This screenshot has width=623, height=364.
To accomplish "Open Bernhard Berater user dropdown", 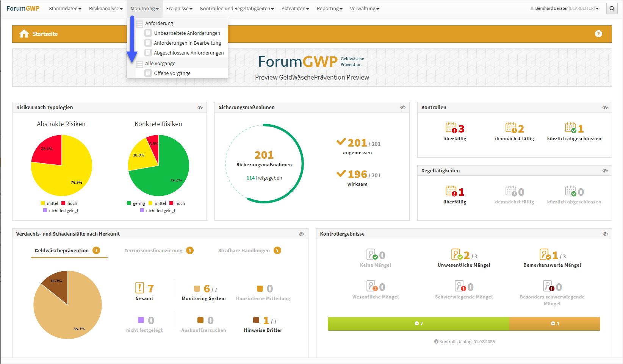I will click(x=564, y=8).
